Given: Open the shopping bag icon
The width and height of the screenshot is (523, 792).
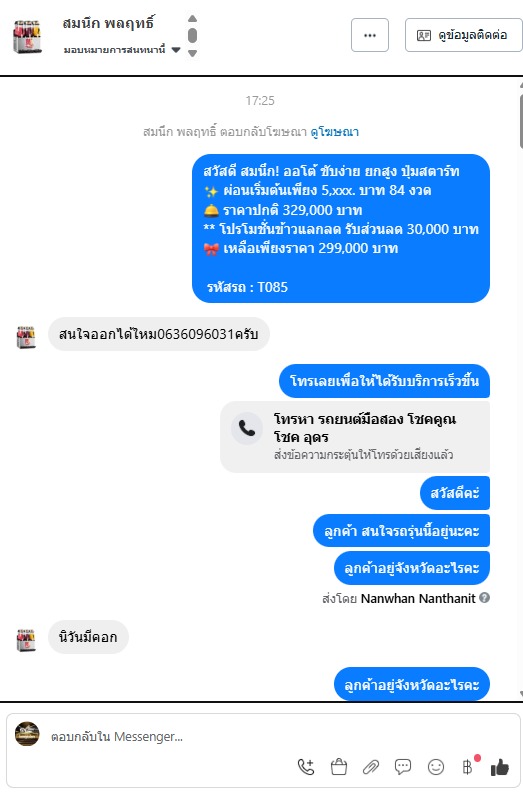Looking at the screenshot, I should [339, 767].
